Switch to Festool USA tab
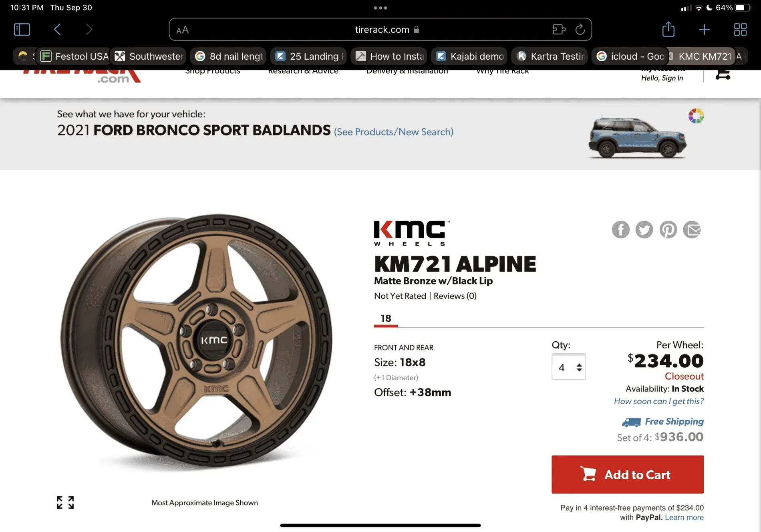 click(75, 56)
